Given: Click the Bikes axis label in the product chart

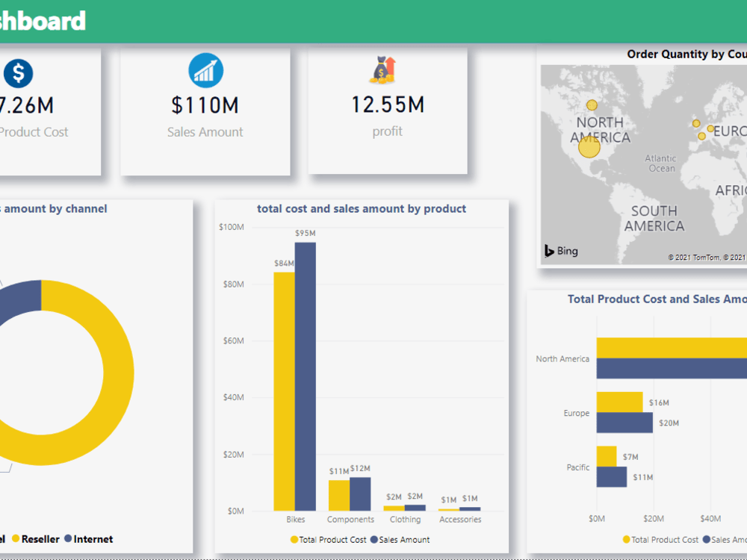Looking at the screenshot, I should [x=296, y=519].
